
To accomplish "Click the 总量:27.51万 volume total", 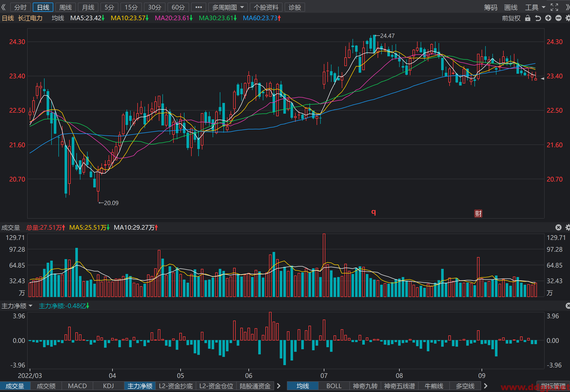I will (46, 227).
